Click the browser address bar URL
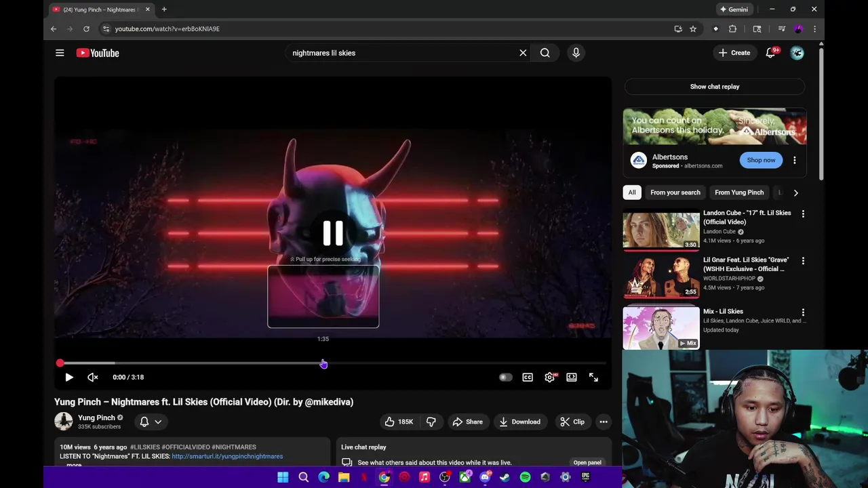868x488 pixels. pyautogui.click(x=167, y=29)
